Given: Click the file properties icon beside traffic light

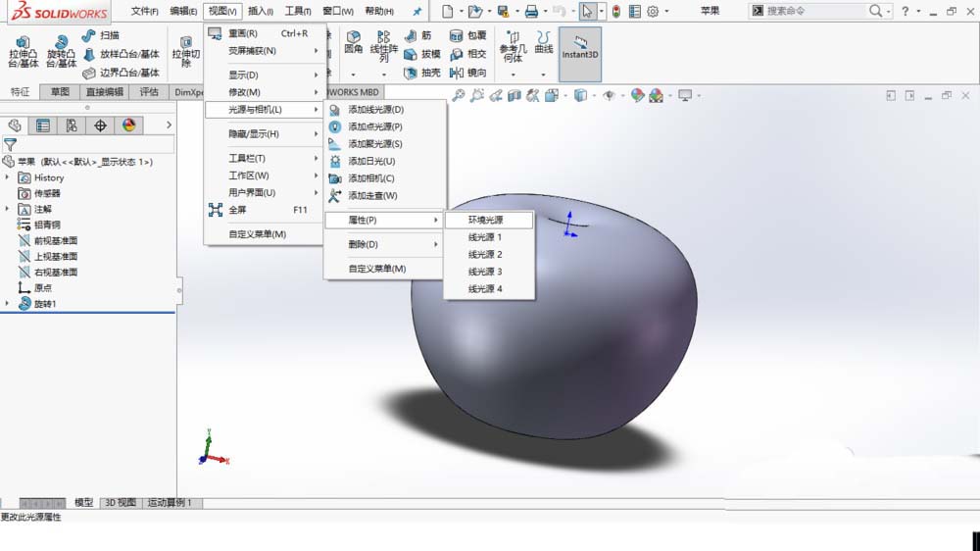Looking at the screenshot, I should pyautogui.click(x=634, y=11).
